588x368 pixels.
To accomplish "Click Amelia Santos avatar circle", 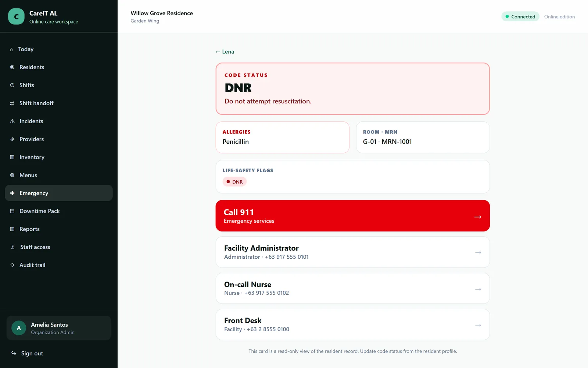I will coord(19,328).
